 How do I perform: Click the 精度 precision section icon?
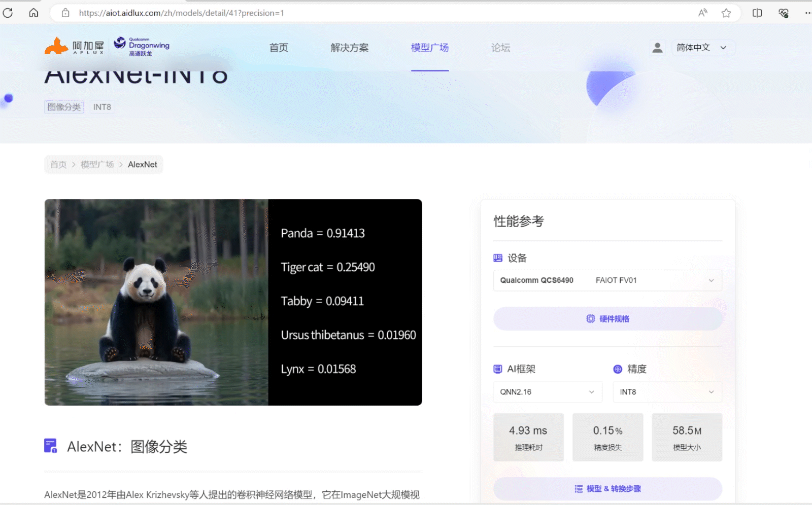click(618, 369)
